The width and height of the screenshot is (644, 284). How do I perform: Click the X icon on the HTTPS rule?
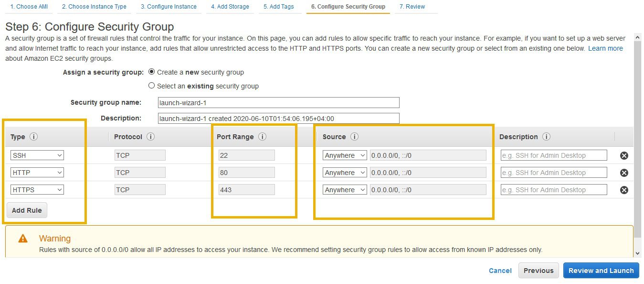tap(623, 190)
